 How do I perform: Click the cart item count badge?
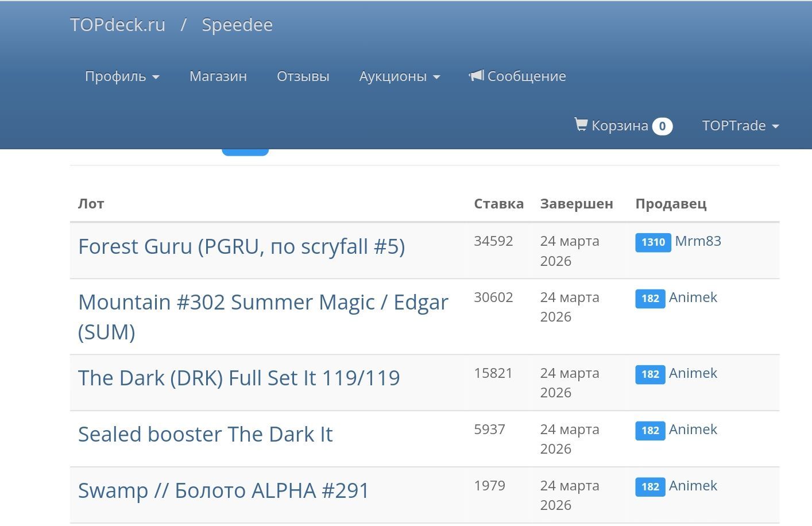pos(662,126)
